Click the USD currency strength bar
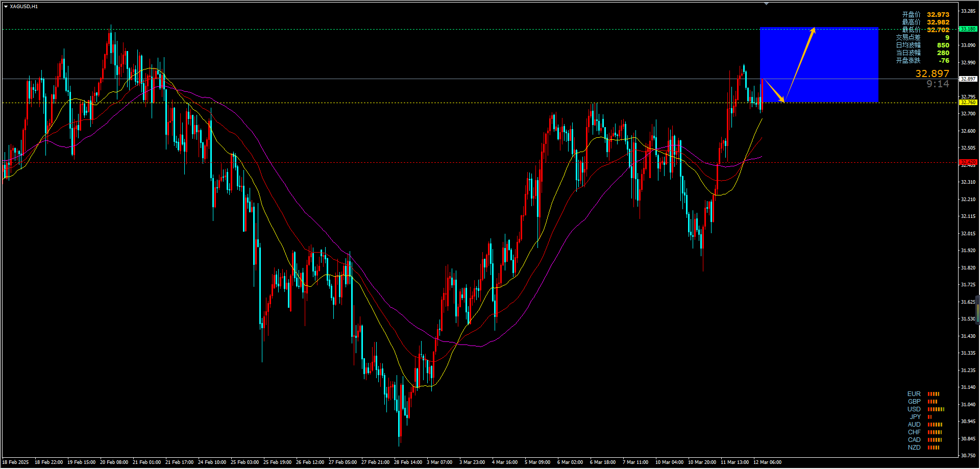Screen dimensions: 980x469 [x=936, y=409]
